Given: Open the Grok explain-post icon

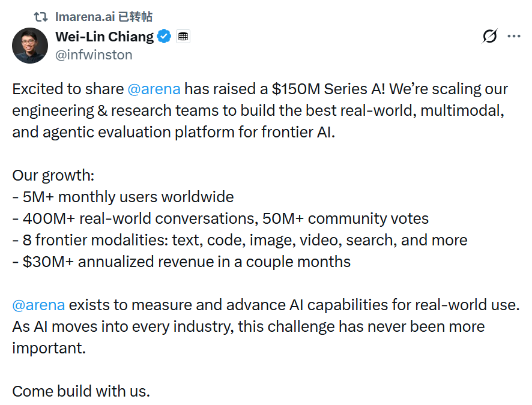Looking at the screenshot, I should click(x=490, y=37).
